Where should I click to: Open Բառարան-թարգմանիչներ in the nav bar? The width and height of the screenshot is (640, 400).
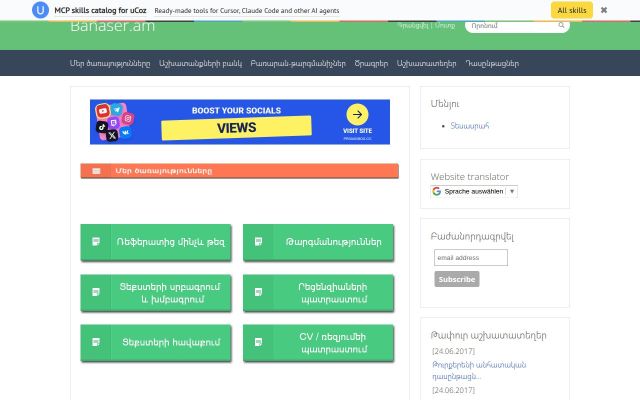[x=298, y=63]
